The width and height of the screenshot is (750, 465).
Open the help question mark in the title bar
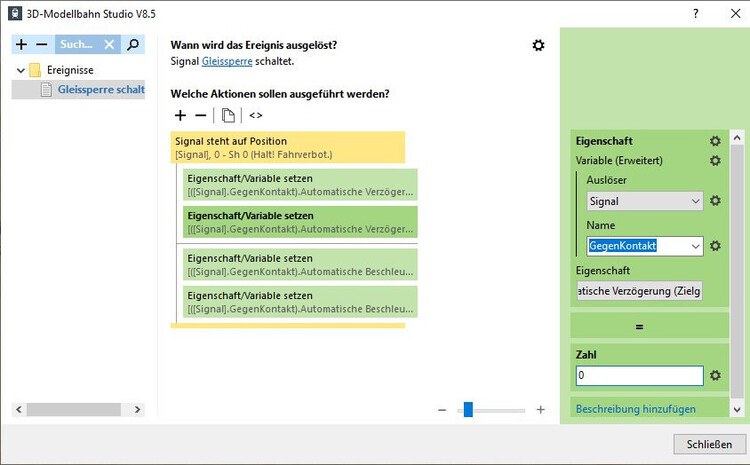tap(695, 13)
